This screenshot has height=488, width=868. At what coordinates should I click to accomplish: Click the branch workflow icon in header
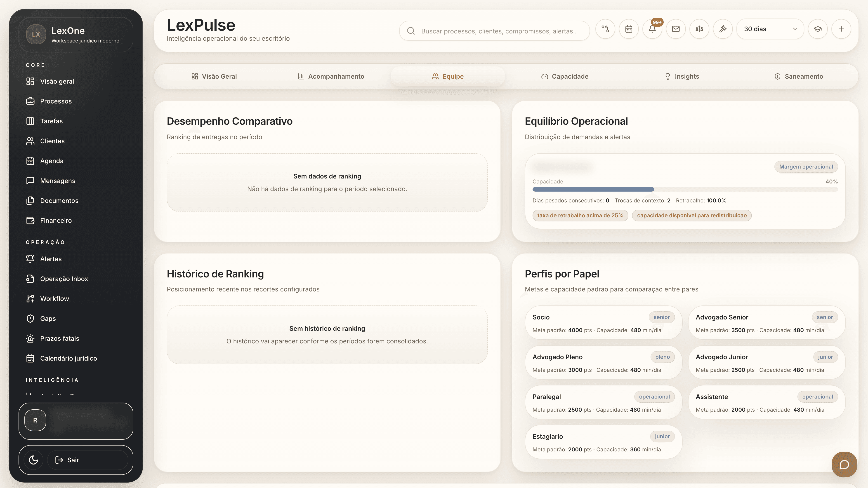[x=605, y=29]
